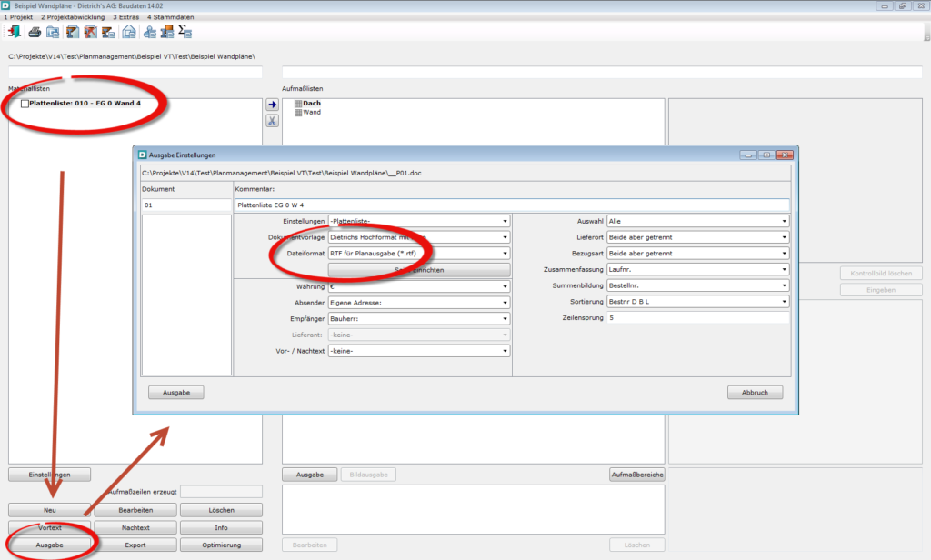Viewport: 931px width, 560px height.
Task: Open the Dateiformat dropdown showing RTF für Planausgabe
Action: (x=505, y=253)
